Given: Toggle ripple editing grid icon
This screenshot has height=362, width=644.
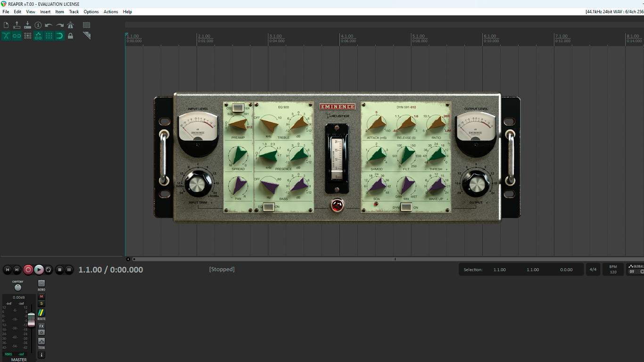Looking at the screenshot, I should coord(27,36).
